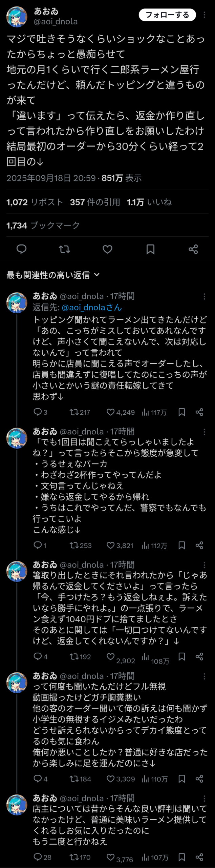Click the reply icon on the main post

(x=22, y=249)
